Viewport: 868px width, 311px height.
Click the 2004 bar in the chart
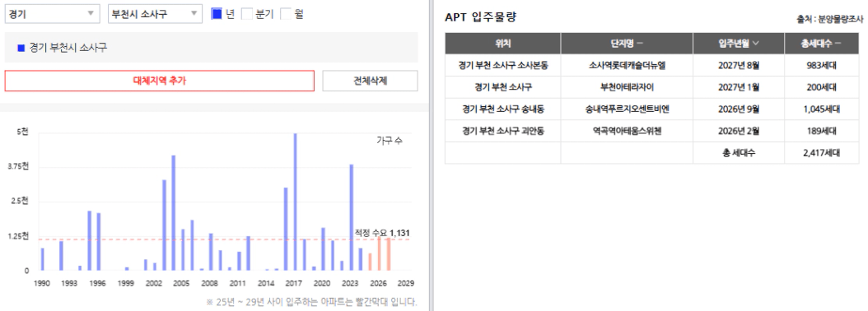point(173,213)
